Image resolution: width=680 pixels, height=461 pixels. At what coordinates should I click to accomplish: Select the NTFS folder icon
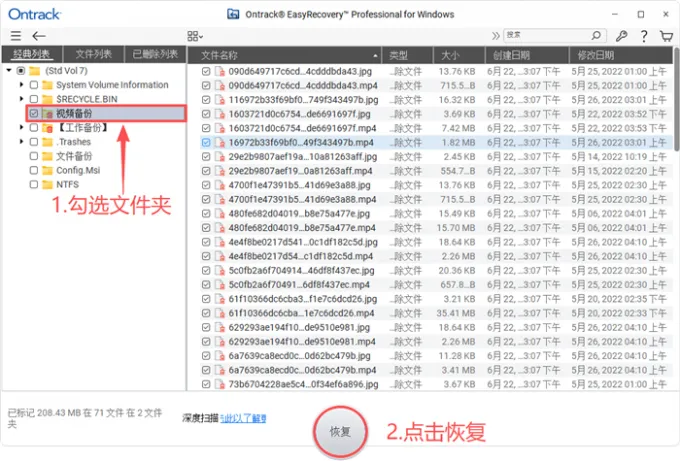click(47, 184)
